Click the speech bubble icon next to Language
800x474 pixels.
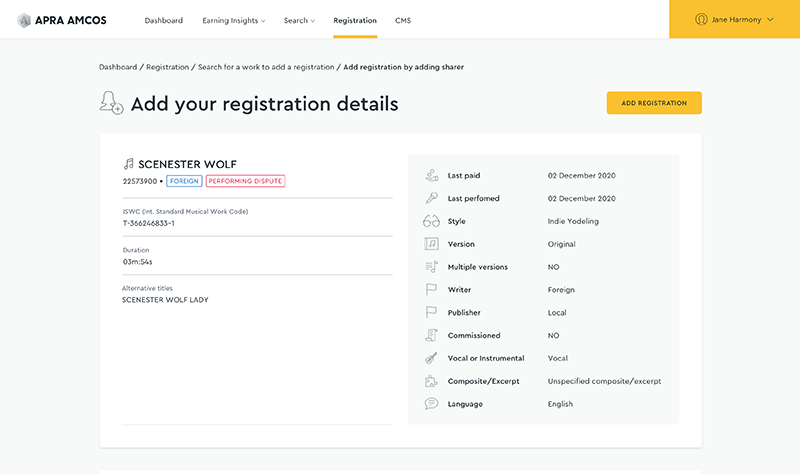(431, 404)
